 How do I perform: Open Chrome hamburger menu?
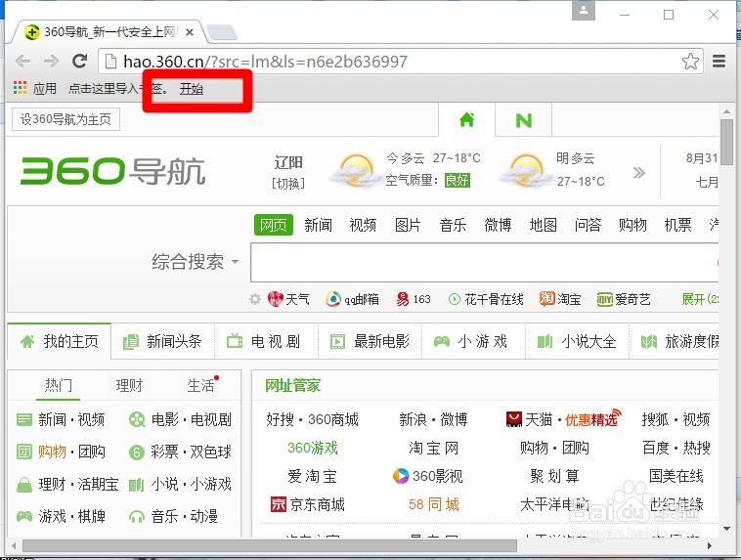click(x=719, y=61)
